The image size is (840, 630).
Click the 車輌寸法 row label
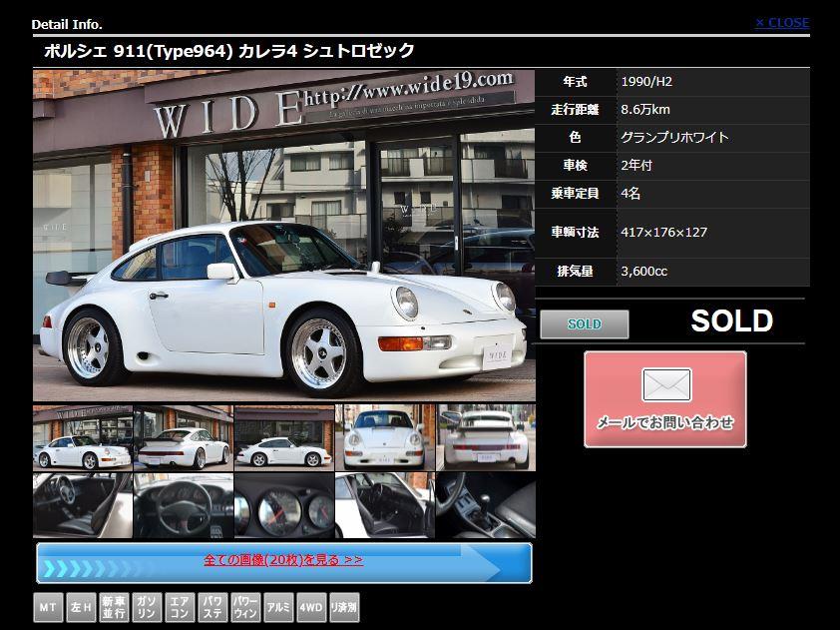(x=575, y=233)
